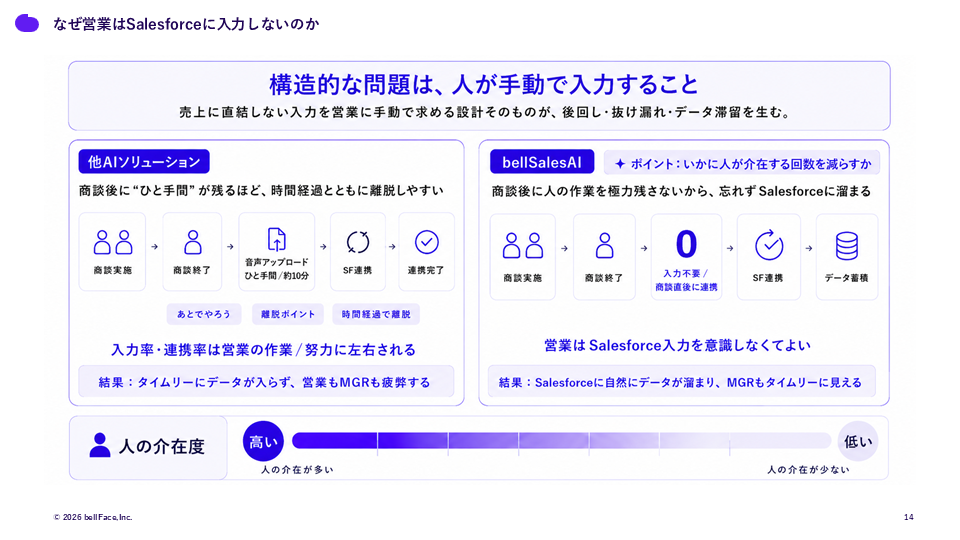Image resolution: width=960 pixels, height=540 pixels.
Task: Click the text 営業は Salesforce入力を意識しなくてよい
Action: 677,345
